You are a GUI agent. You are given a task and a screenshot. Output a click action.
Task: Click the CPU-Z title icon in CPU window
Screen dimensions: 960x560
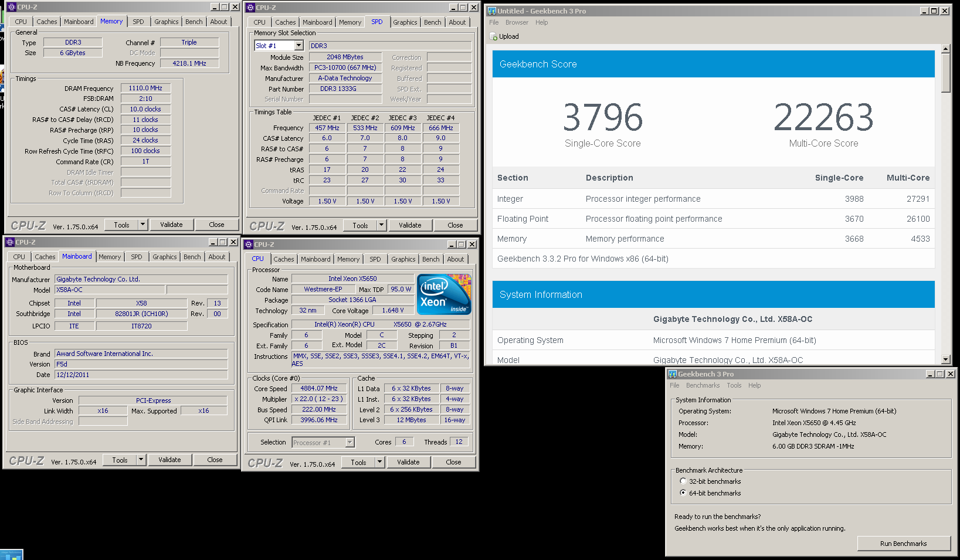(x=249, y=244)
